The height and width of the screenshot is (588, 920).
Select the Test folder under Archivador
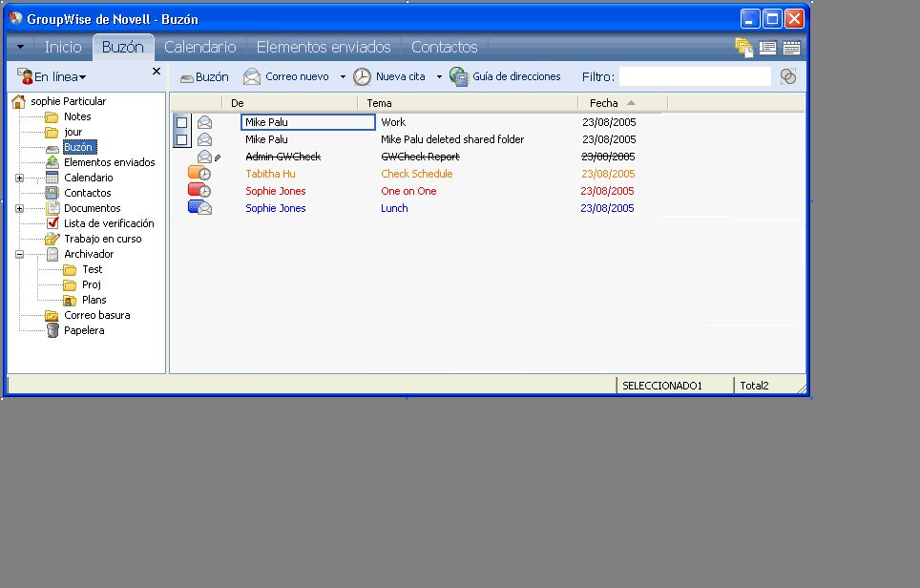93,269
